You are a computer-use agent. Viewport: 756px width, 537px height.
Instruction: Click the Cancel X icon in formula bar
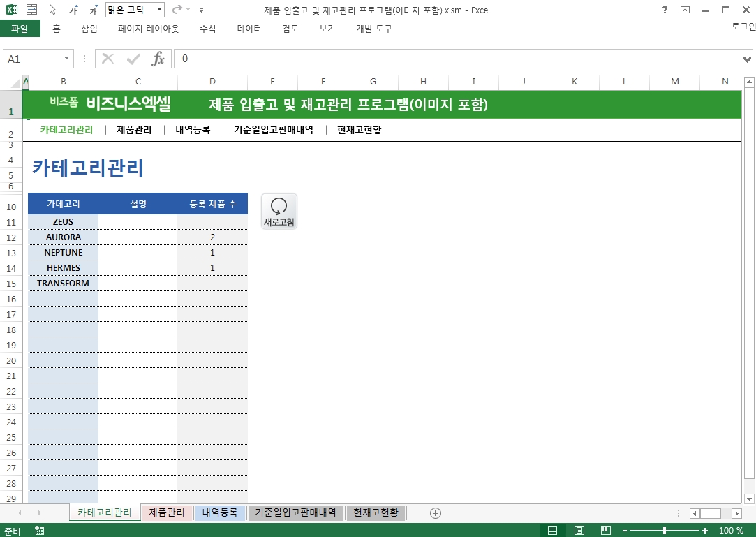click(x=108, y=59)
